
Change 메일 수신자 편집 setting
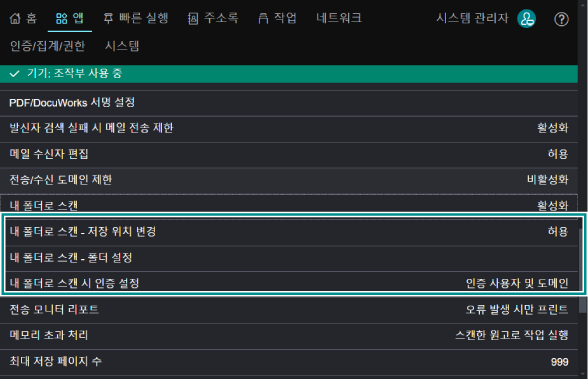pos(289,154)
